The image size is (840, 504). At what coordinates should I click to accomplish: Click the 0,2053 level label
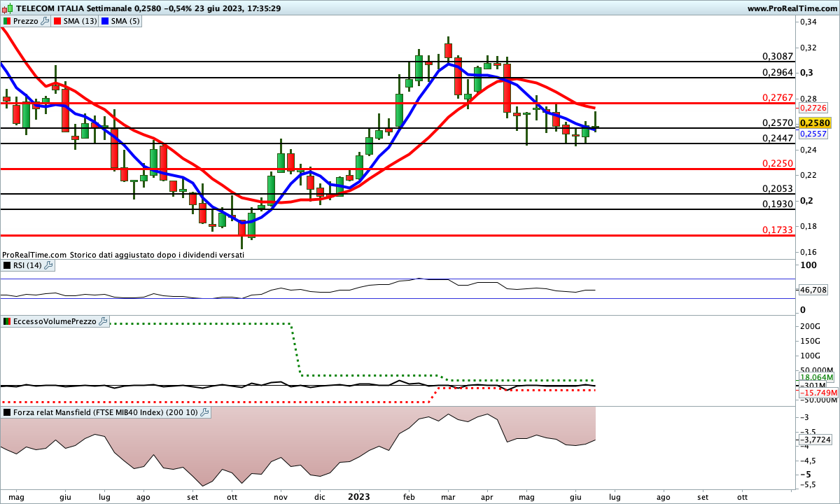777,188
